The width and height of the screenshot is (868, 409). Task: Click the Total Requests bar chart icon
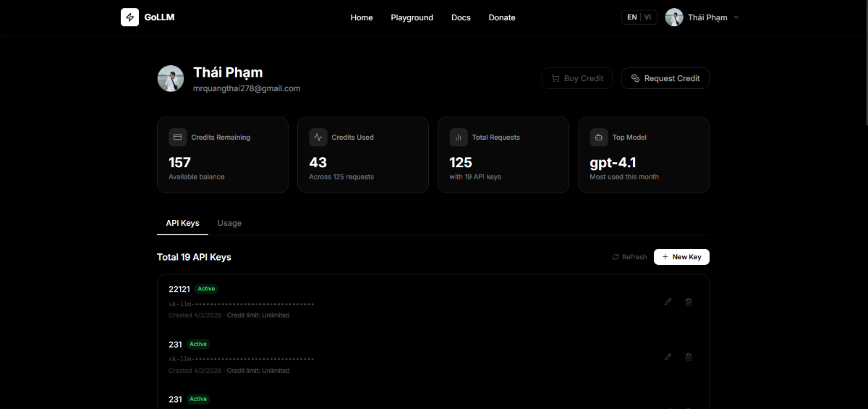pos(459,138)
